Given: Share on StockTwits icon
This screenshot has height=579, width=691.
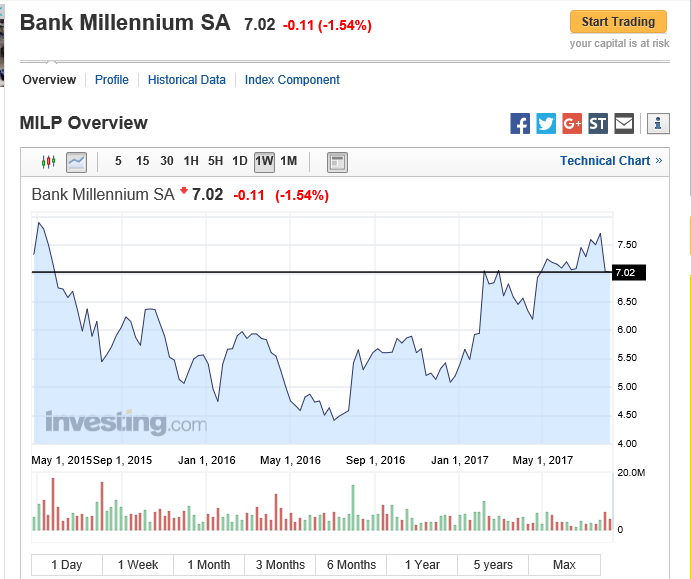Looking at the screenshot, I should tap(598, 123).
